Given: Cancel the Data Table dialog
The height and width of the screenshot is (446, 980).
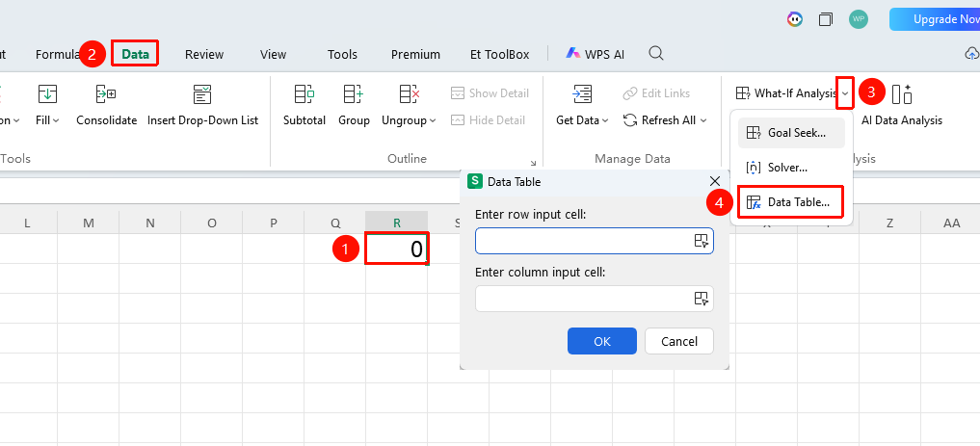Looking at the screenshot, I should click(678, 341).
